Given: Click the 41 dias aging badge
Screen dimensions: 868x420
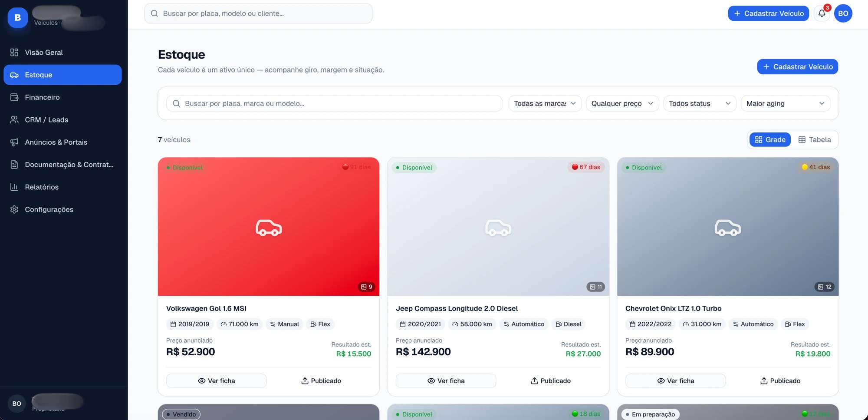Looking at the screenshot, I should (x=815, y=167).
